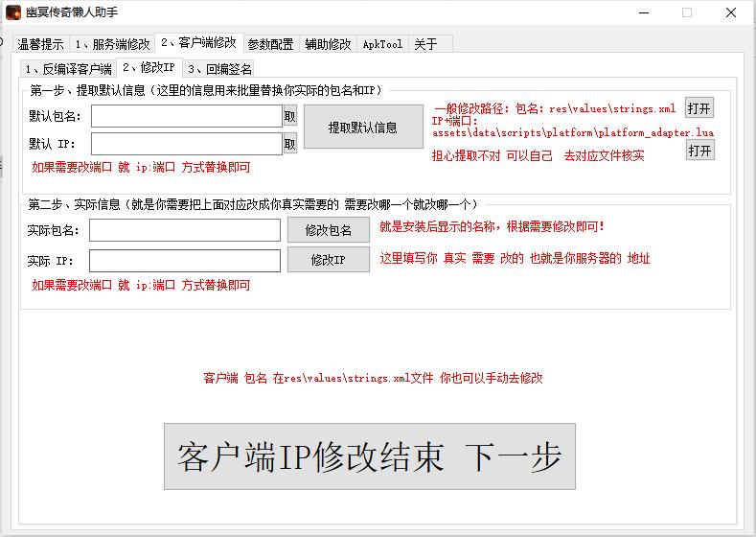Go to the 辅助修改 tab
The image size is (756, 537).
click(328, 44)
